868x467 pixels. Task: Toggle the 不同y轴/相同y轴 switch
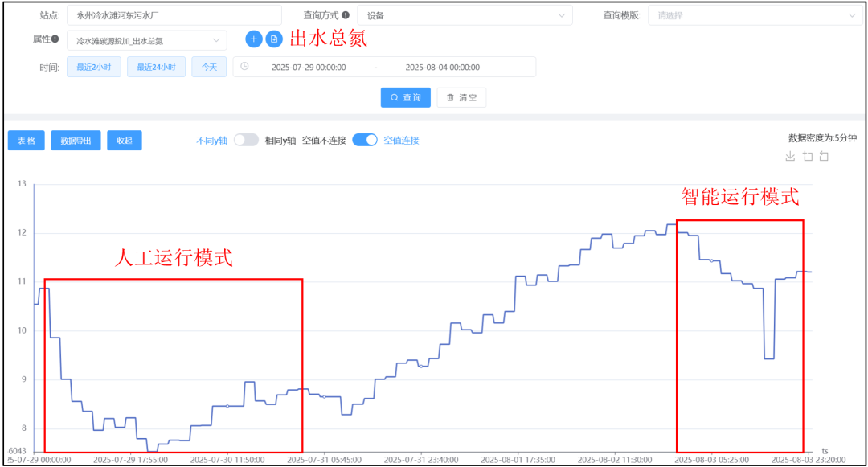click(246, 140)
